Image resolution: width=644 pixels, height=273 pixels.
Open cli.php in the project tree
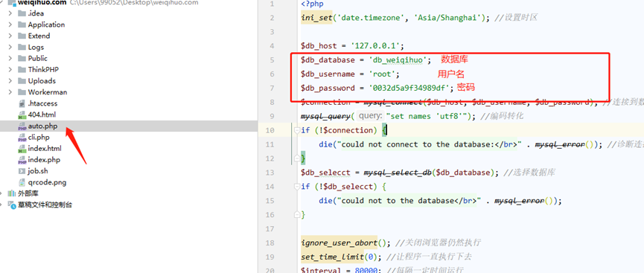[x=39, y=137]
